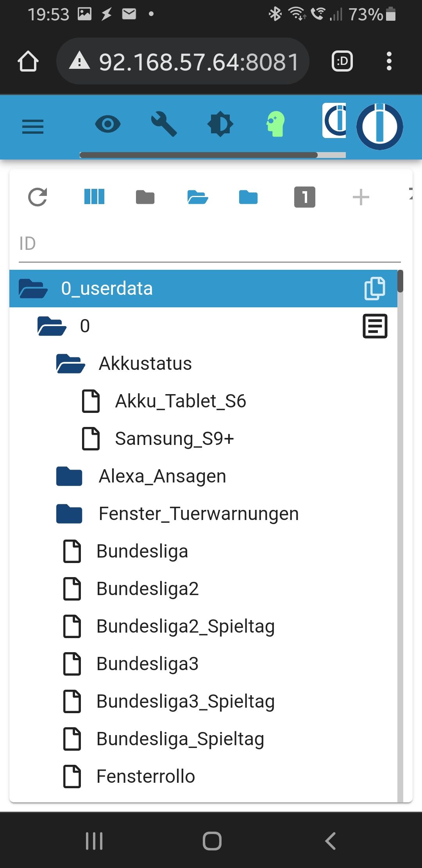
Task: Click the horizontal tab scrollbar in header
Action: click(x=198, y=155)
